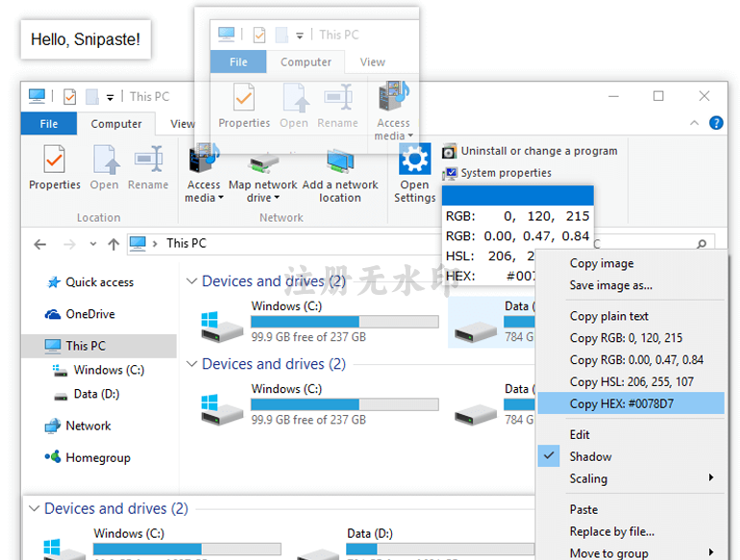Image resolution: width=740 pixels, height=560 pixels.
Task: Choose Paste in context menu
Action: 631,509
